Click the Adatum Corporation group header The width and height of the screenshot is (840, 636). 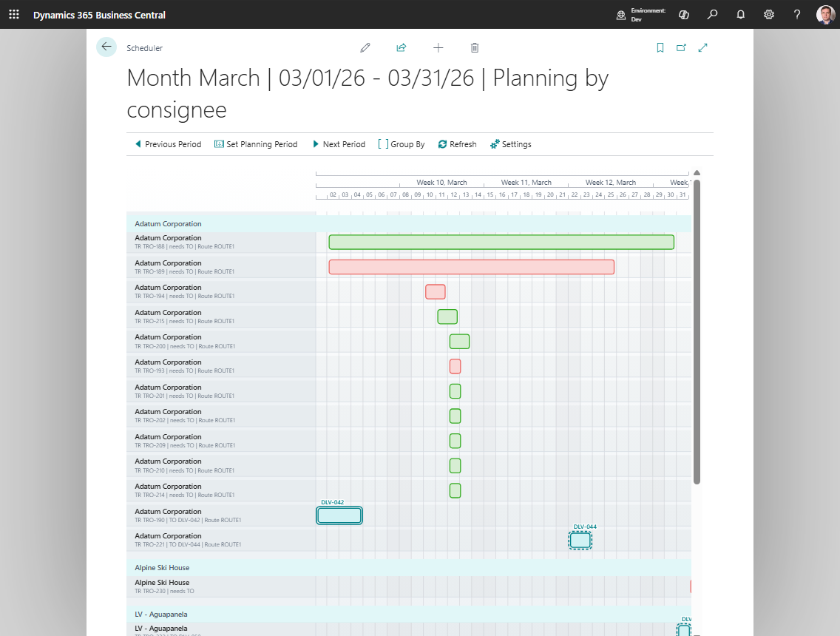pos(409,224)
